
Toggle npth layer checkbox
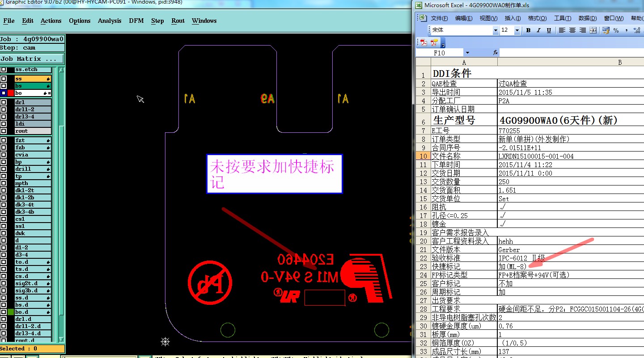tap(4, 183)
